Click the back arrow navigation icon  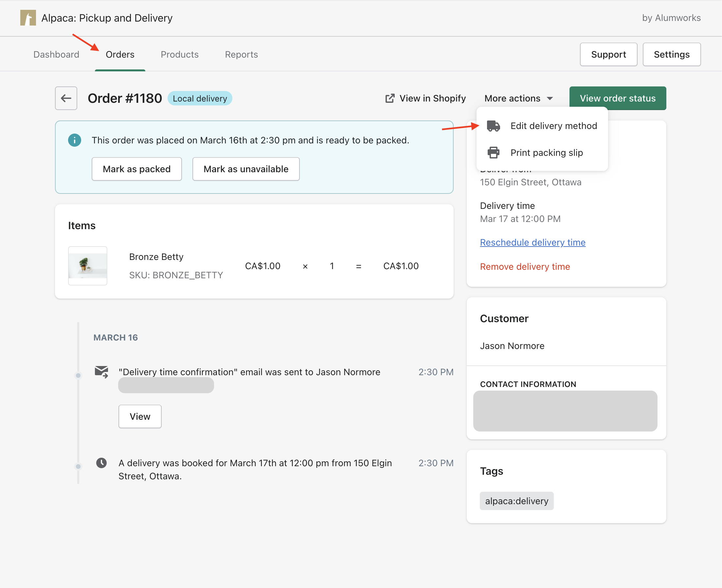(66, 98)
